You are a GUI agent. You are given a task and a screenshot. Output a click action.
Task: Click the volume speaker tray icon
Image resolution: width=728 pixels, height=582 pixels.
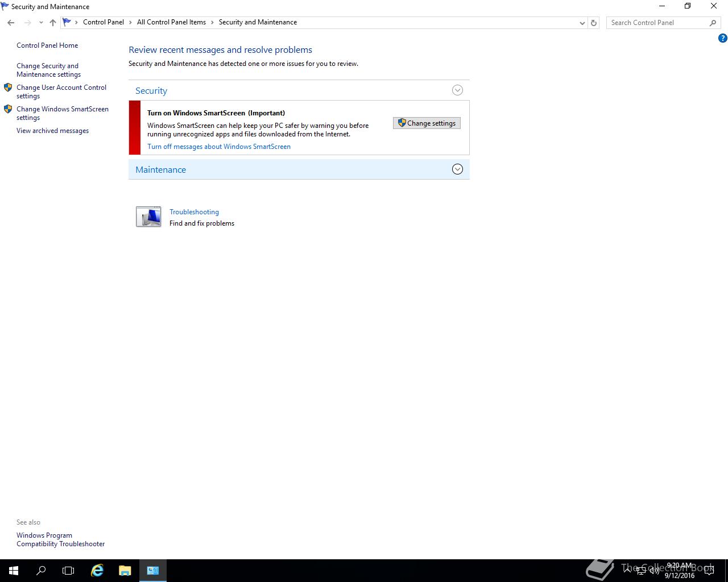pos(654,571)
